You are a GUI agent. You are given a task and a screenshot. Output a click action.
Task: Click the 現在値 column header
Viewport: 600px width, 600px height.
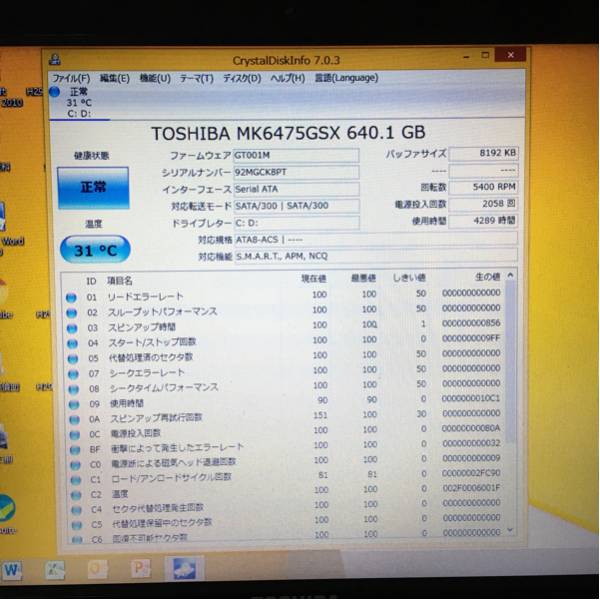coord(313,279)
